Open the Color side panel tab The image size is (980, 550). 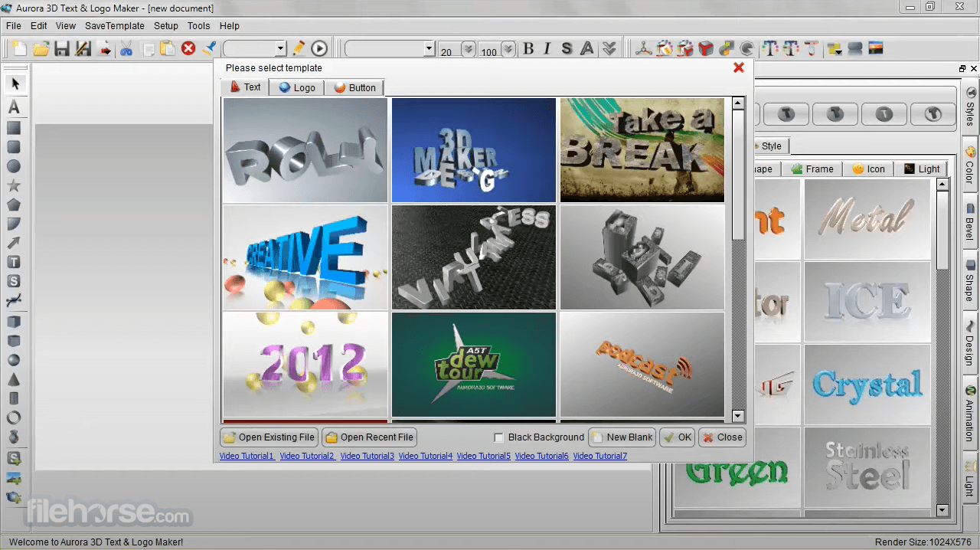click(x=969, y=165)
